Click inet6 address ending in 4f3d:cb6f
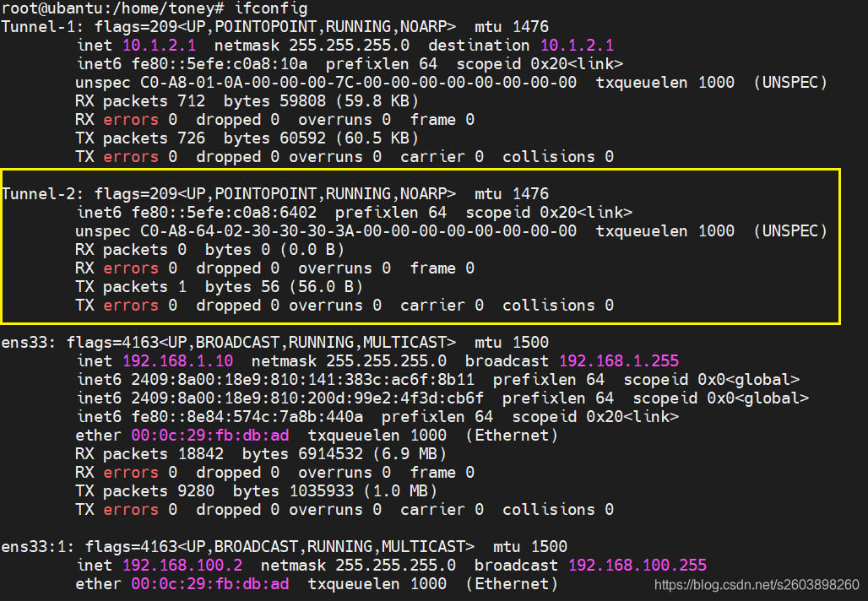The height and width of the screenshot is (601, 868). (307, 398)
